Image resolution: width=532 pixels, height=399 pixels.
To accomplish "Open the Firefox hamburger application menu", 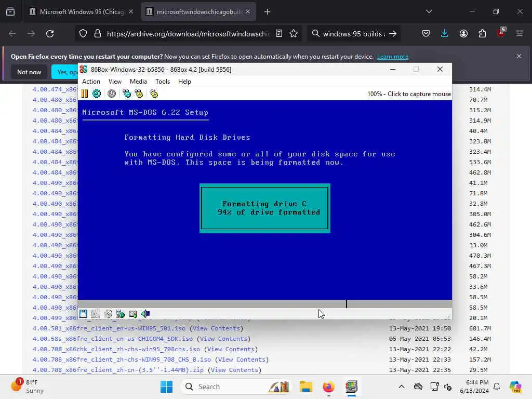I will pyautogui.click(x=520, y=34).
